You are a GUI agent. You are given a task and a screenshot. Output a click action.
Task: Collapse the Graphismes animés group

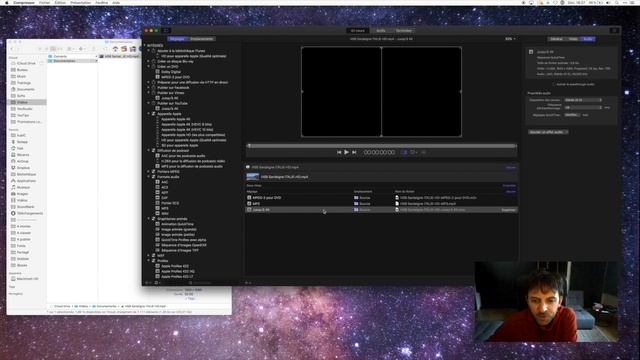149,219
